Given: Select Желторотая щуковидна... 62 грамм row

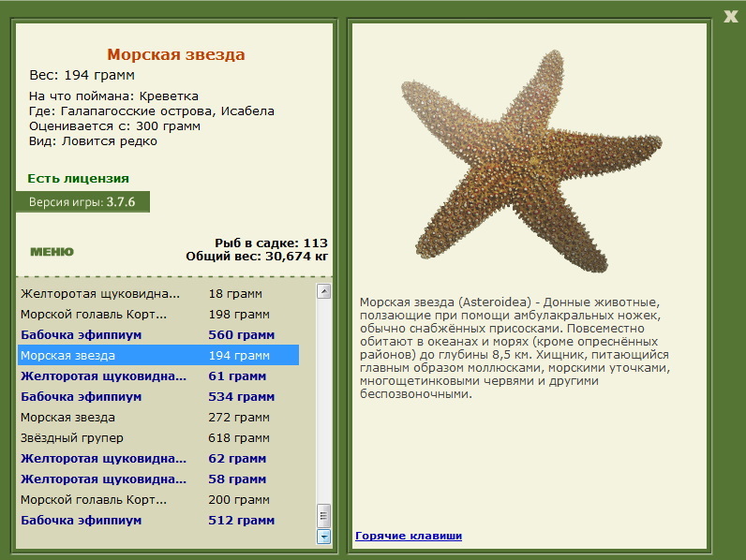Looking at the screenshot, I should tap(158, 458).
